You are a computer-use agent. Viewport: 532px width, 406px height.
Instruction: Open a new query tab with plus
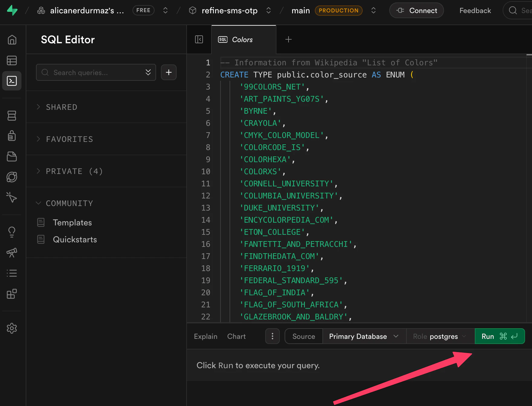point(289,39)
